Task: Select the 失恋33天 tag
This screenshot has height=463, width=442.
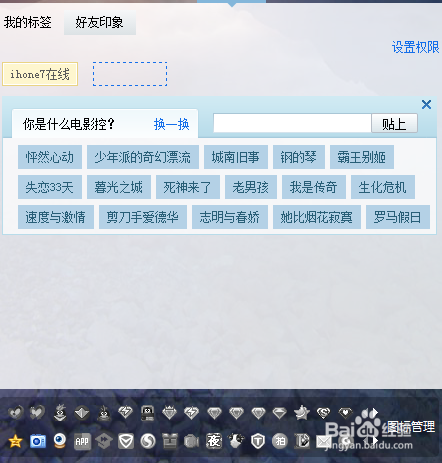Action: tap(50, 187)
